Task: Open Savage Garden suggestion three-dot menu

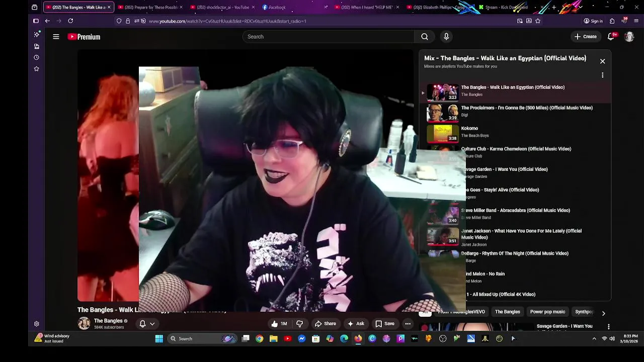Action: click(608, 327)
